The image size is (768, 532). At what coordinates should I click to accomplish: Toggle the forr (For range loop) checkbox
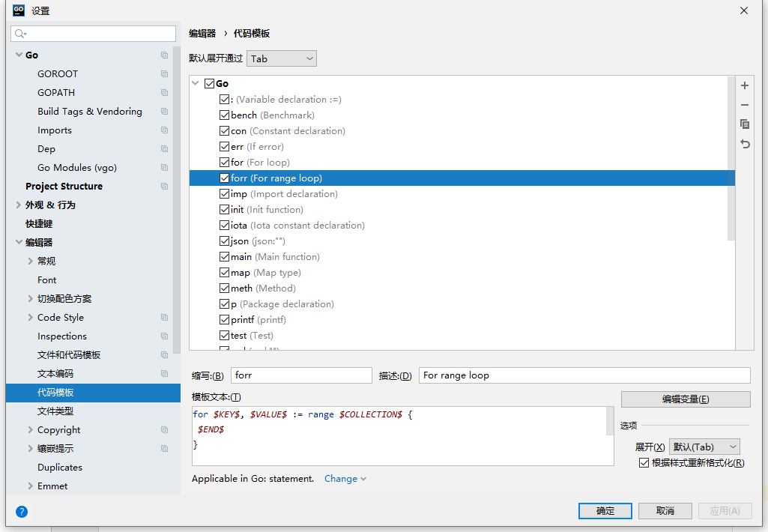point(224,178)
